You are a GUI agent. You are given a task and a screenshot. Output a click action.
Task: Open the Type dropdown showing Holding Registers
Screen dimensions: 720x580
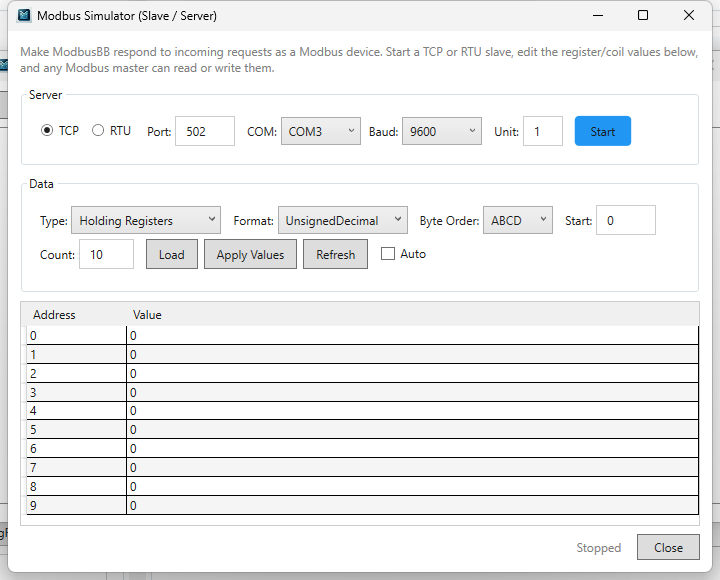146,220
